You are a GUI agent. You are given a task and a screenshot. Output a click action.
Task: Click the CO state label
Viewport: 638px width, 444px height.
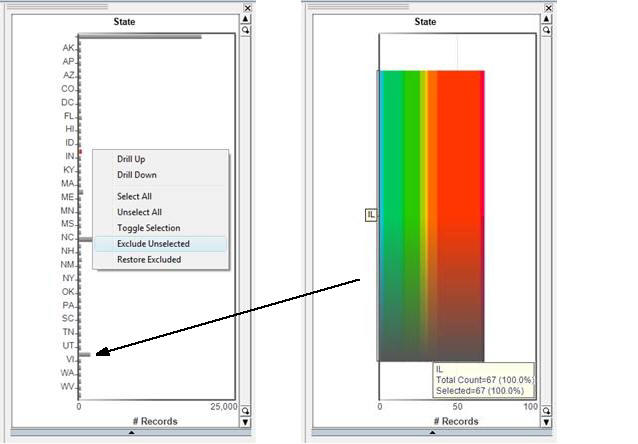[x=68, y=89]
